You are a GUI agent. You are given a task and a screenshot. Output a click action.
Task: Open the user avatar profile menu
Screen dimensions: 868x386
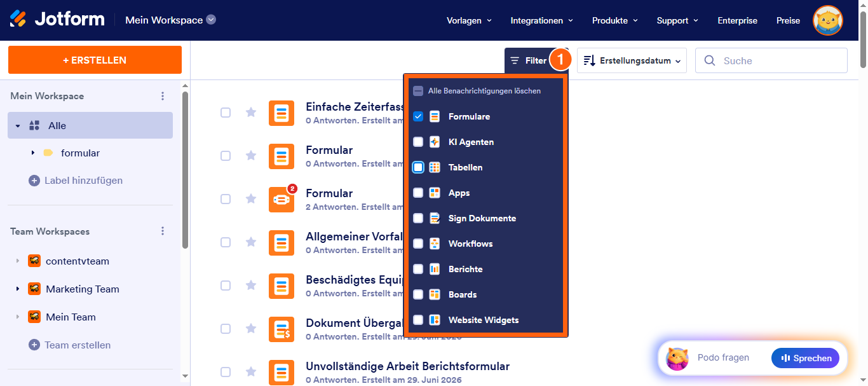pyautogui.click(x=828, y=20)
